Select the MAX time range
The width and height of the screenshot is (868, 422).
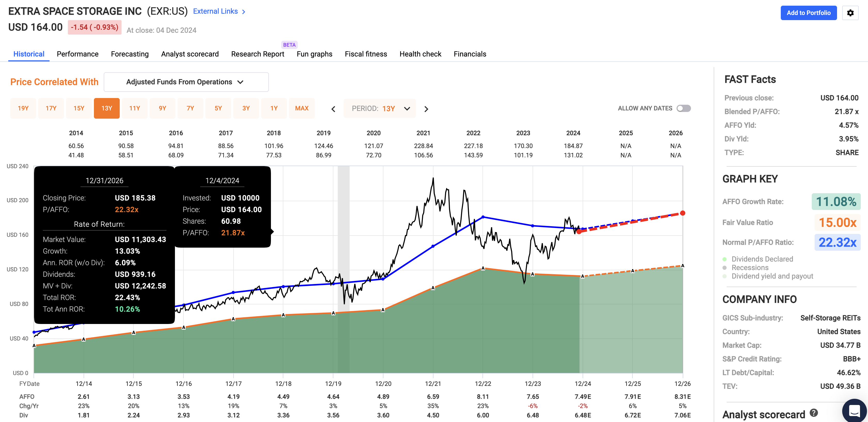[x=302, y=108]
